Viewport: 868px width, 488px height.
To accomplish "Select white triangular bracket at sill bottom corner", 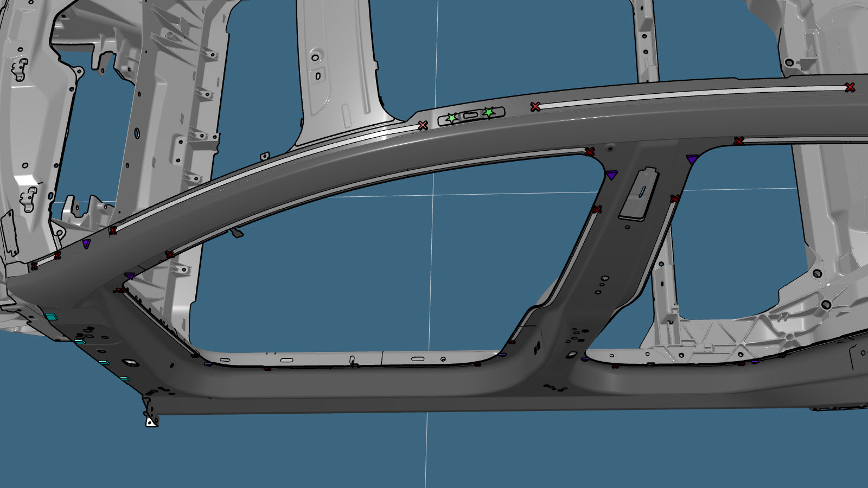I will (x=151, y=421).
